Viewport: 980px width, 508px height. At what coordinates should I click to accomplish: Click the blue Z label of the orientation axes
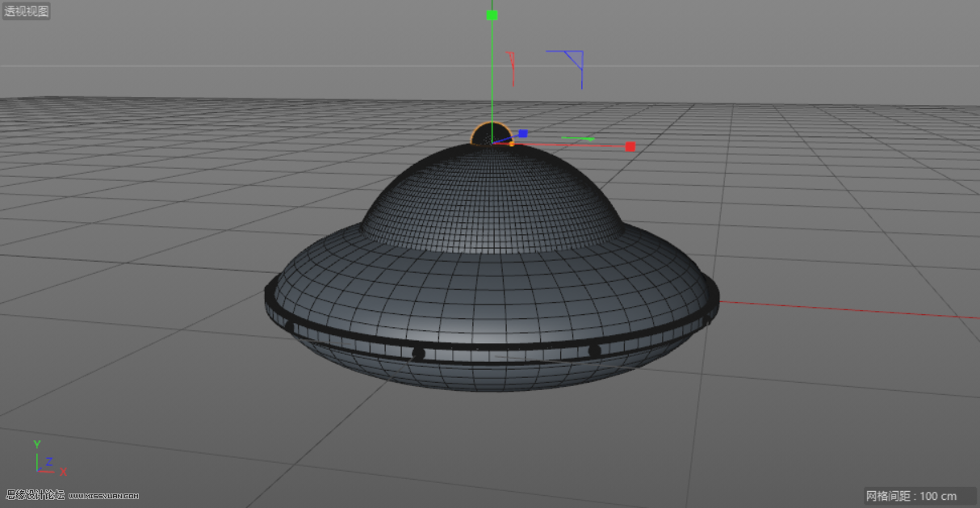click(x=48, y=463)
